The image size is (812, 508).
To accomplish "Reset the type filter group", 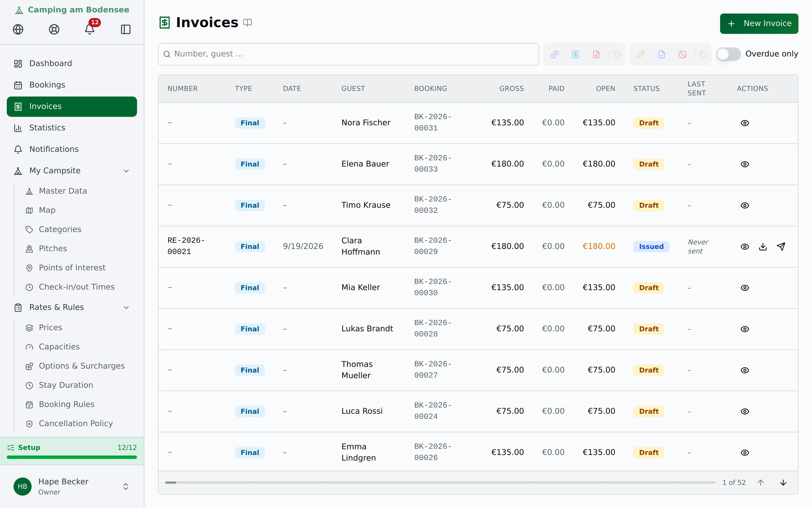I will pos(617,54).
